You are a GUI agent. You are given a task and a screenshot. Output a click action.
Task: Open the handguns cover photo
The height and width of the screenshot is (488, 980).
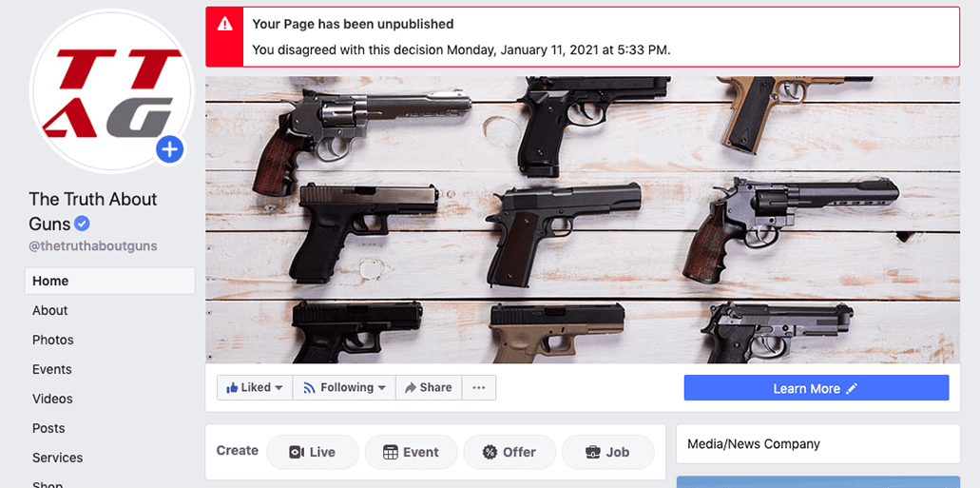point(583,220)
